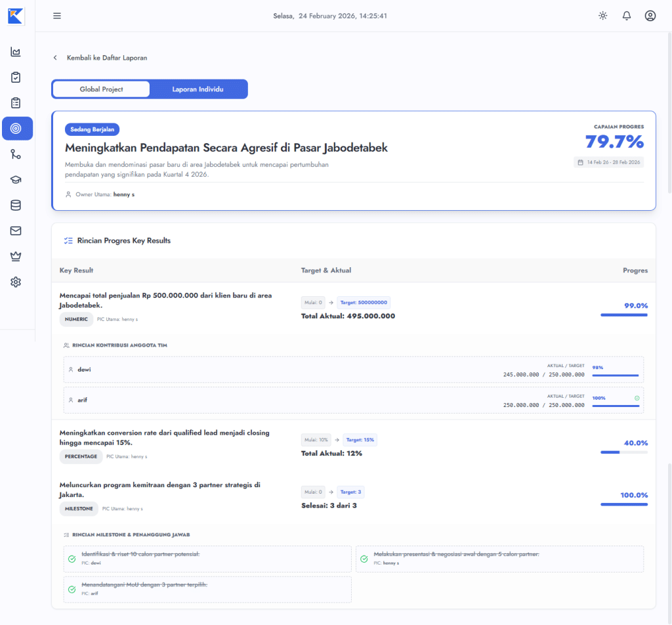This screenshot has height=625, width=672.
Task: Select the arif contributor row
Action: click(354, 400)
